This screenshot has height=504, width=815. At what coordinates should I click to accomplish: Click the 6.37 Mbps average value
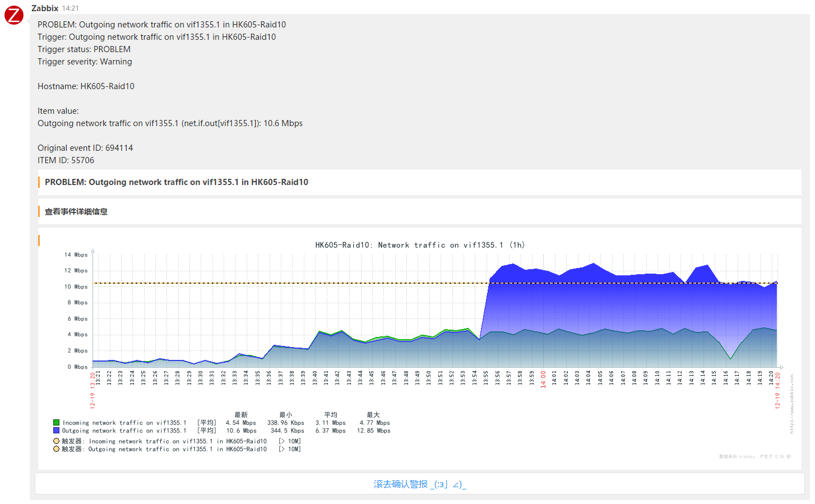pos(331,431)
